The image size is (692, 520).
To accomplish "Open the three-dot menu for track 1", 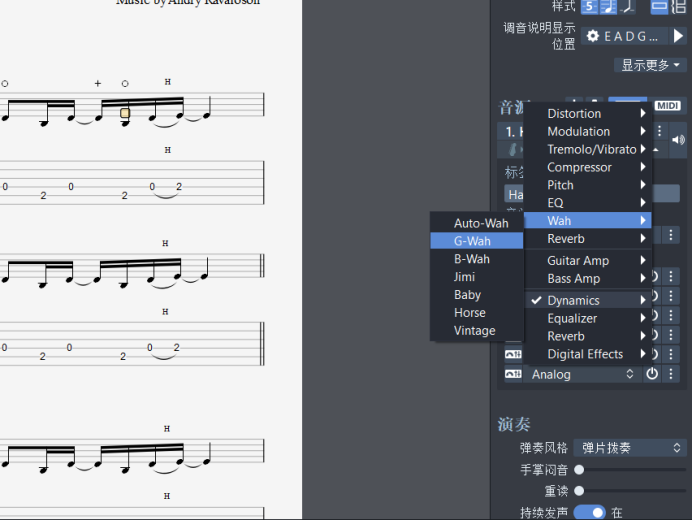I will (x=659, y=131).
